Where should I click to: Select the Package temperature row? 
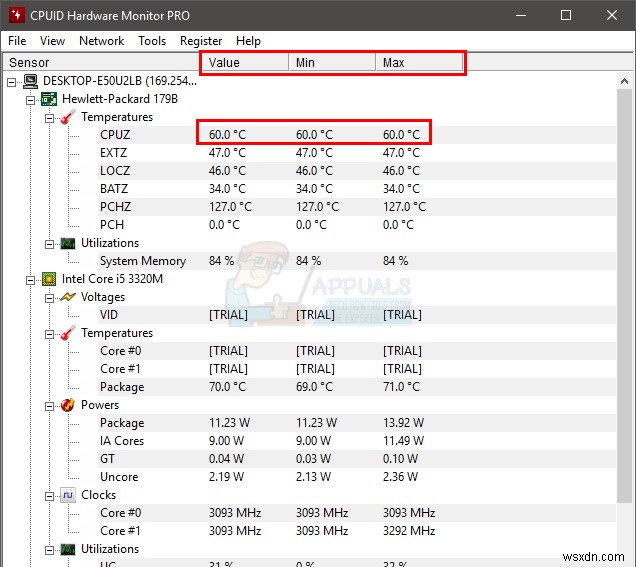pyautogui.click(x=357, y=387)
